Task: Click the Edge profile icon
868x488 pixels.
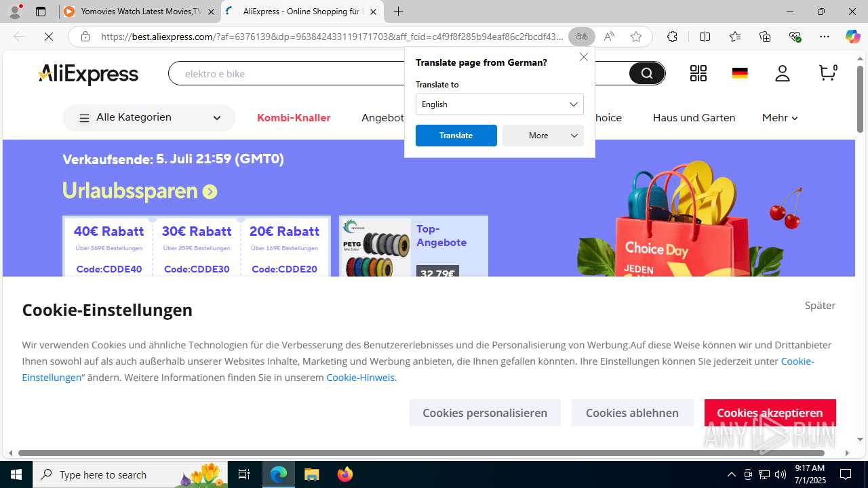Action: [x=15, y=12]
